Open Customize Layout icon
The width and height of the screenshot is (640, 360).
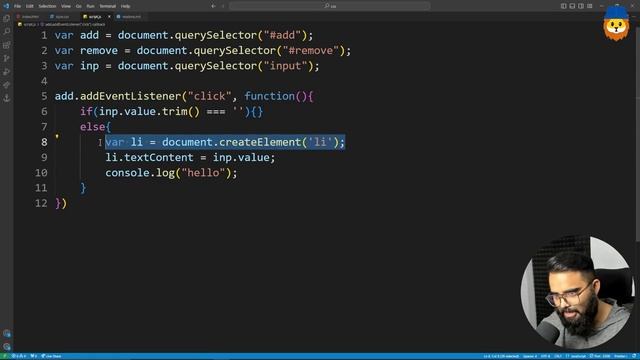pyautogui.click(x=590, y=6)
